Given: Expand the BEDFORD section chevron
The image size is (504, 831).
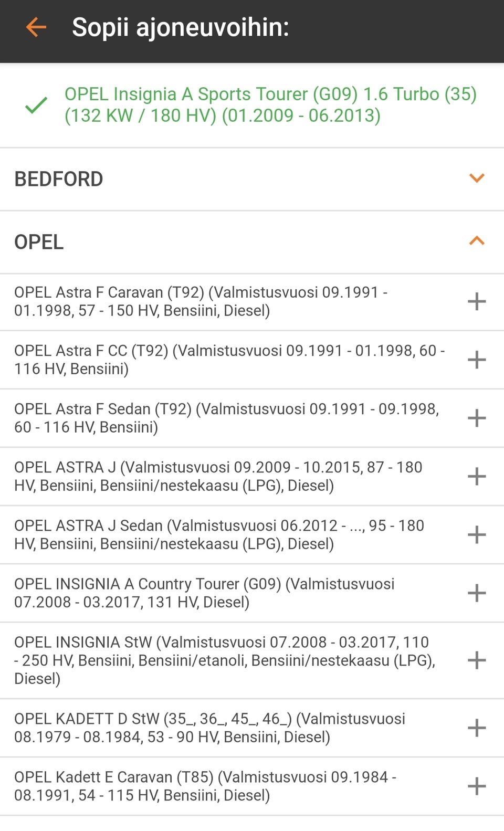Looking at the screenshot, I should coord(477,178).
